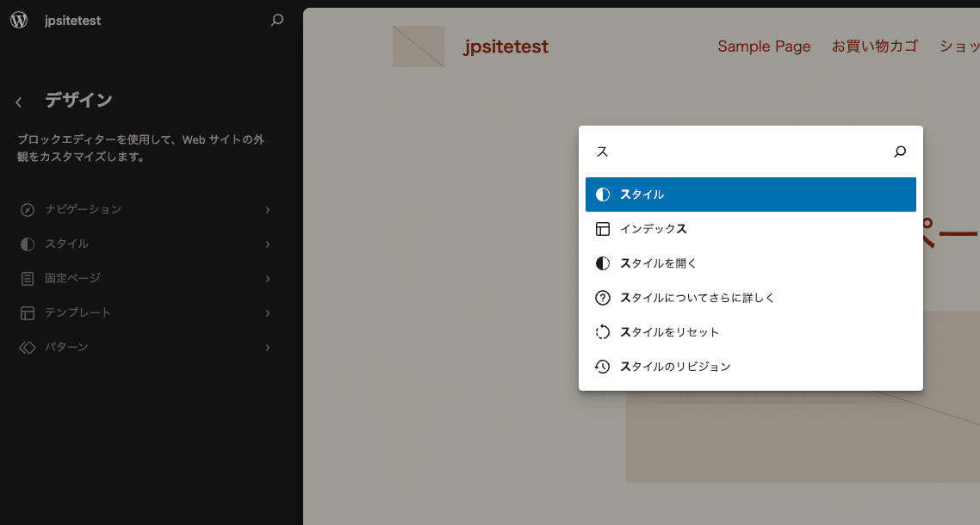Open the sidebar search magnifier icon

coord(277,19)
